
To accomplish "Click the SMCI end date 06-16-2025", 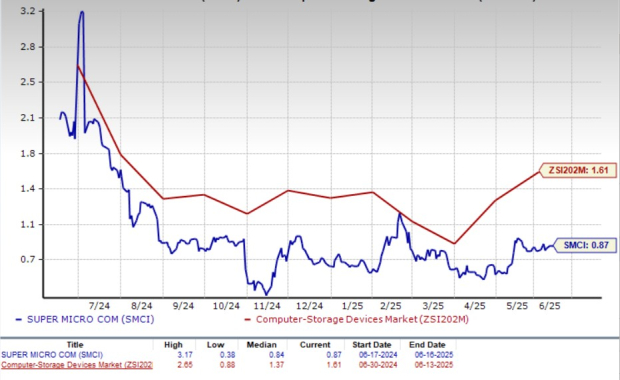I will 434,355.
